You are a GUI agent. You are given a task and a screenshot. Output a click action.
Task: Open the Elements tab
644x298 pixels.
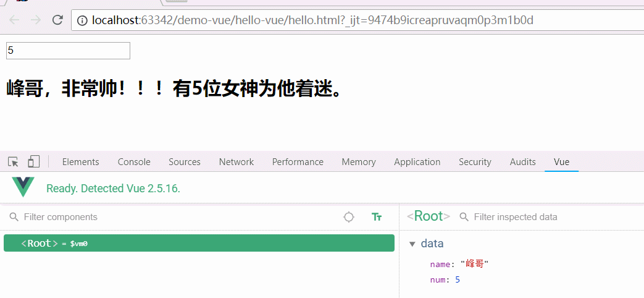pos(80,162)
